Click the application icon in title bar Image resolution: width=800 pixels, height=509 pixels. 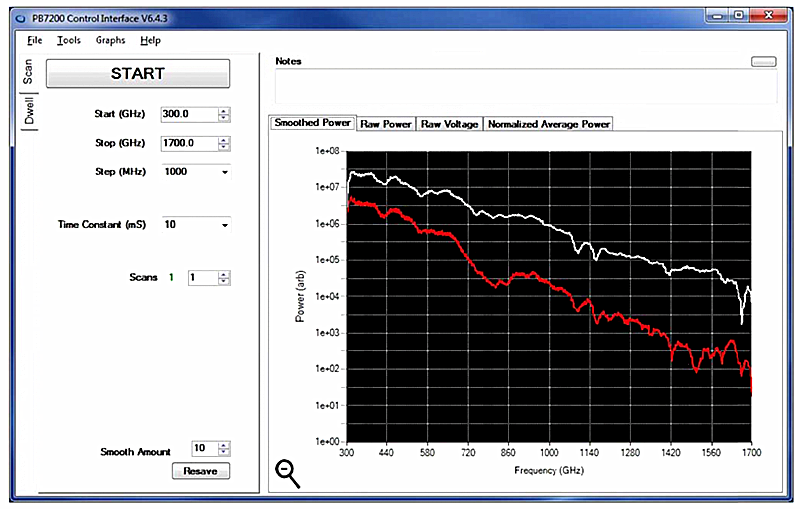click(x=20, y=17)
